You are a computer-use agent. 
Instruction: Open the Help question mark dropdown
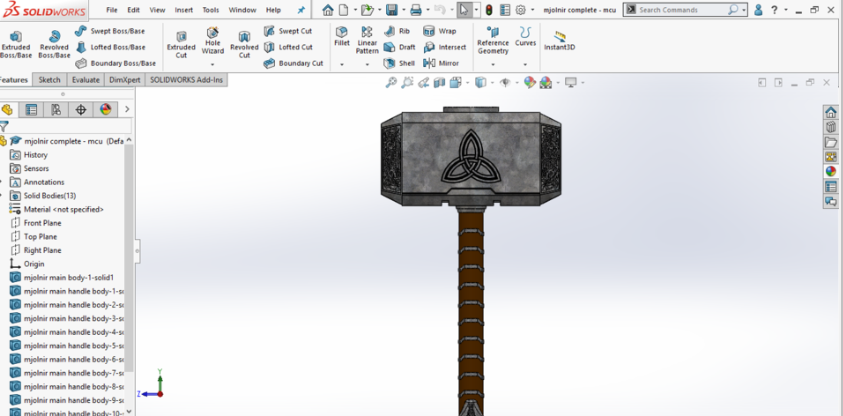point(785,10)
